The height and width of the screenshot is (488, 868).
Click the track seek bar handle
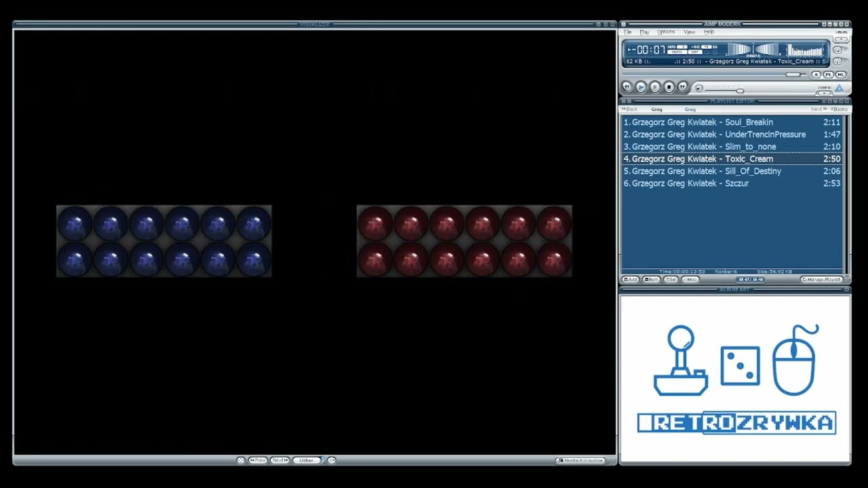pyautogui.click(x=793, y=75)
